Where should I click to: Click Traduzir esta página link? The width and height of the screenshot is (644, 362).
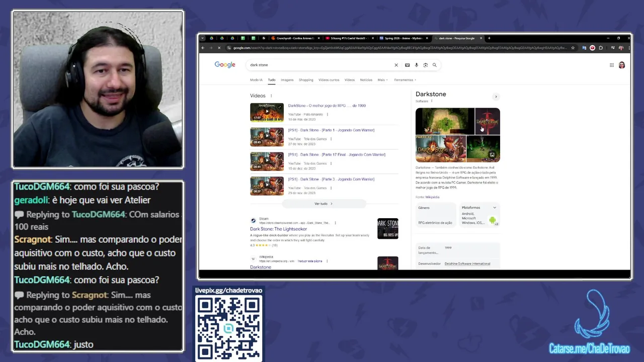point(309,261)
